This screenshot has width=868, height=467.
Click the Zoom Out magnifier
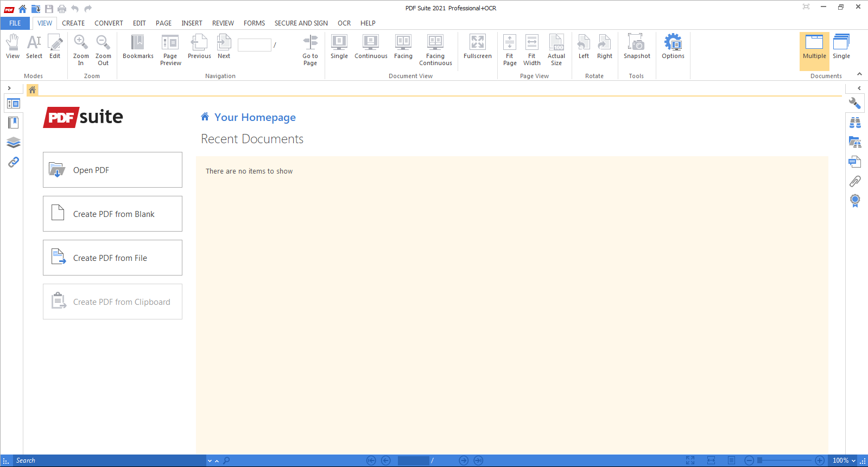tap(103, 50)
